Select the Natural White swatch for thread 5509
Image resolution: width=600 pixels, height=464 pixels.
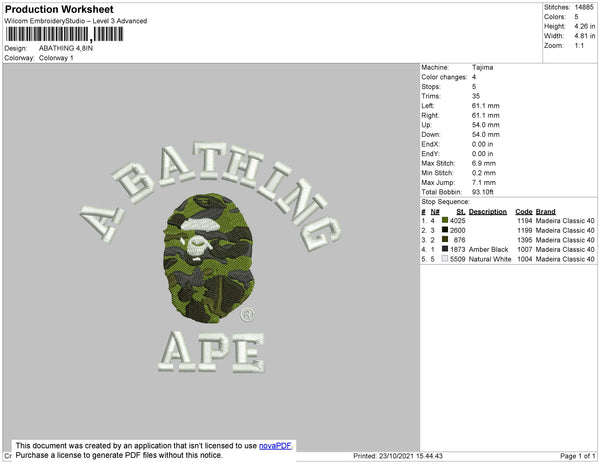(x=445, y=259)
